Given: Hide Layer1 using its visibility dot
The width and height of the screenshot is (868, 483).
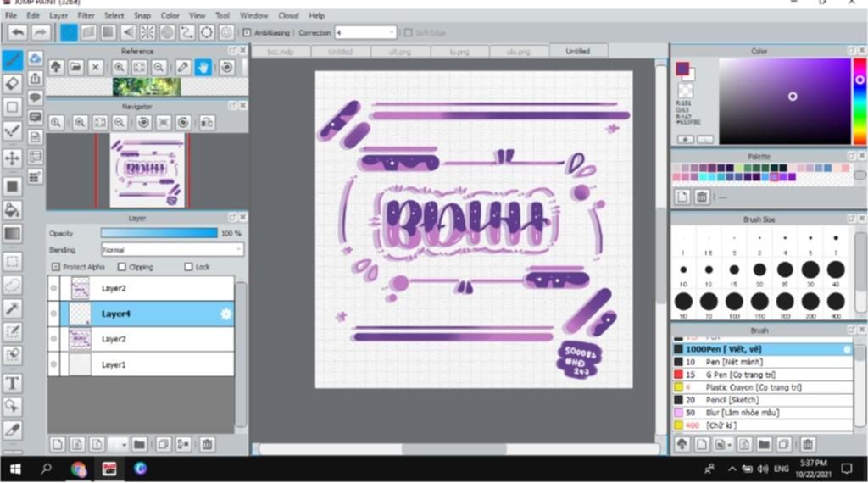Looking at the screenshot, I should pos(53,364).
